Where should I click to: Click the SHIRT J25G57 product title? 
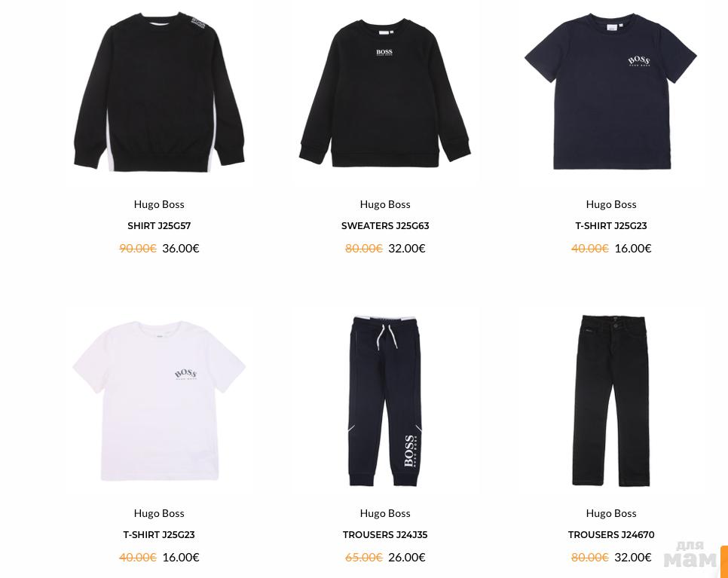tap(159, 226)
